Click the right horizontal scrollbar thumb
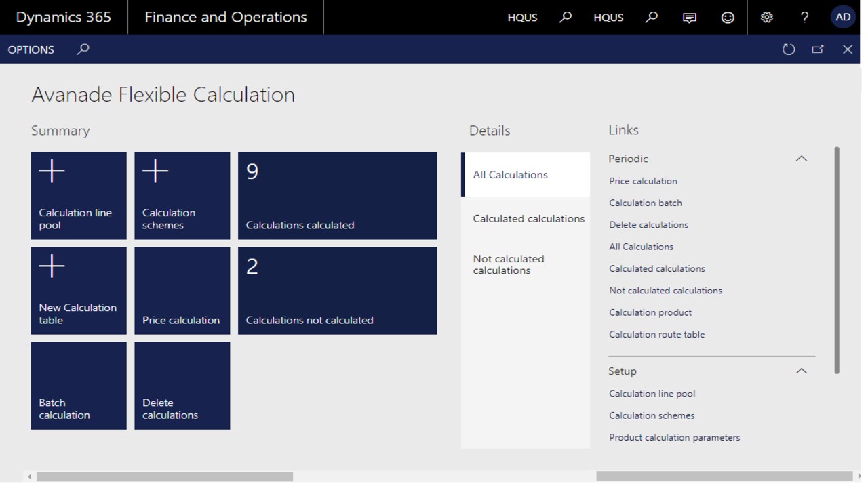868x488 pixels. tap(724, 476)
